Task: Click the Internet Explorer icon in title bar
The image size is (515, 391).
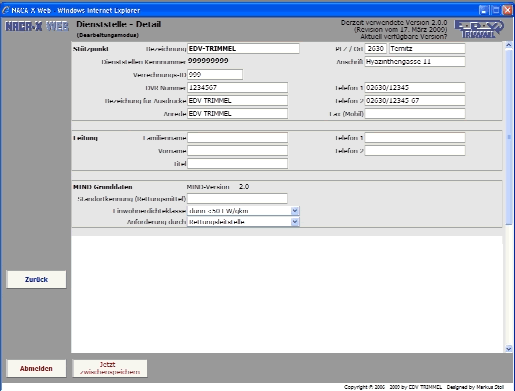Action: (6, 10)
